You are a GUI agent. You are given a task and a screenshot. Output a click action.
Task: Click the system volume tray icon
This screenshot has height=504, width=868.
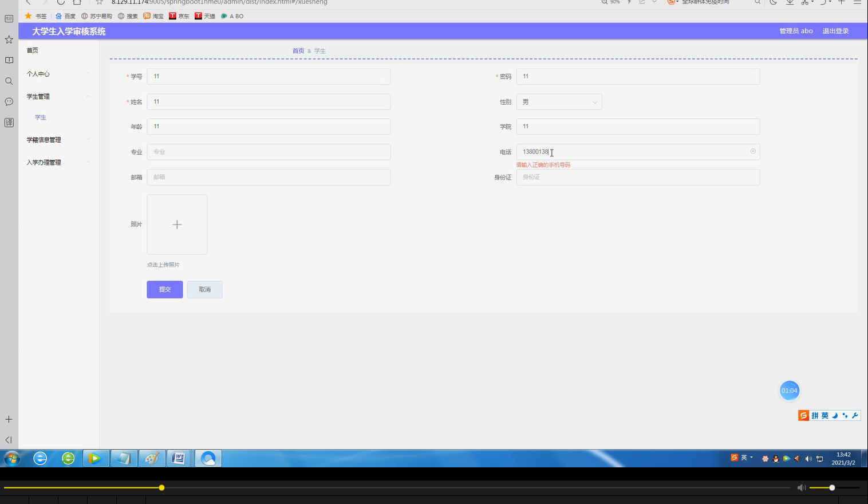pyautogui.click(x=808, y=459)
